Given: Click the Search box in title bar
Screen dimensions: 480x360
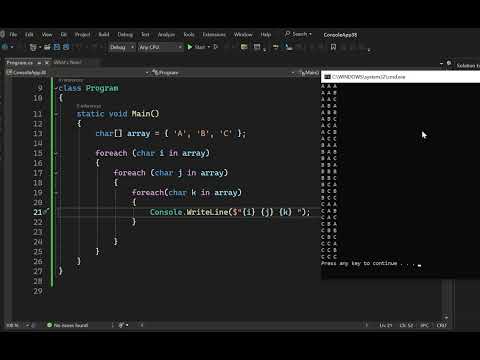Looking at the screenshot, I should click(298, 34).
